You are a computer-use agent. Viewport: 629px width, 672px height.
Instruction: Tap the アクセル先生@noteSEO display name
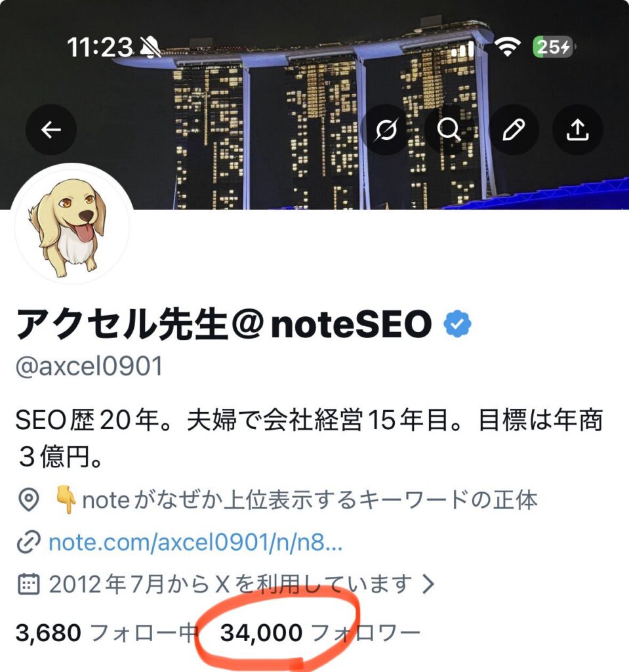[x=223, y=324]
